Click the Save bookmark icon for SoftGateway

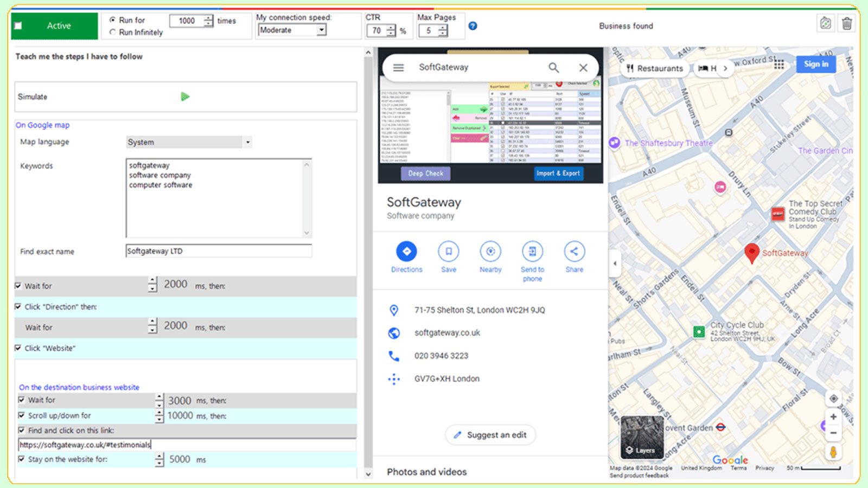point(448,251)
